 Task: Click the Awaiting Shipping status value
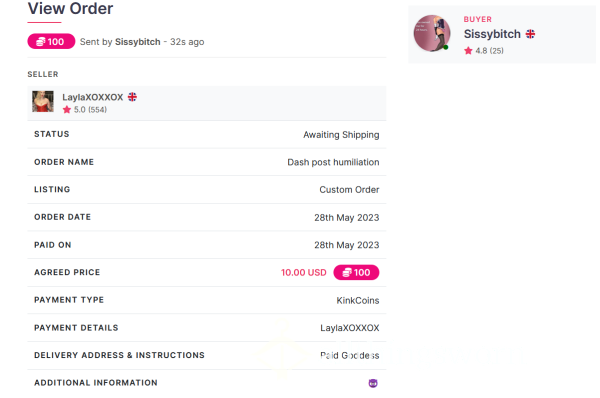pyautogui.click(x=341, y=135)
